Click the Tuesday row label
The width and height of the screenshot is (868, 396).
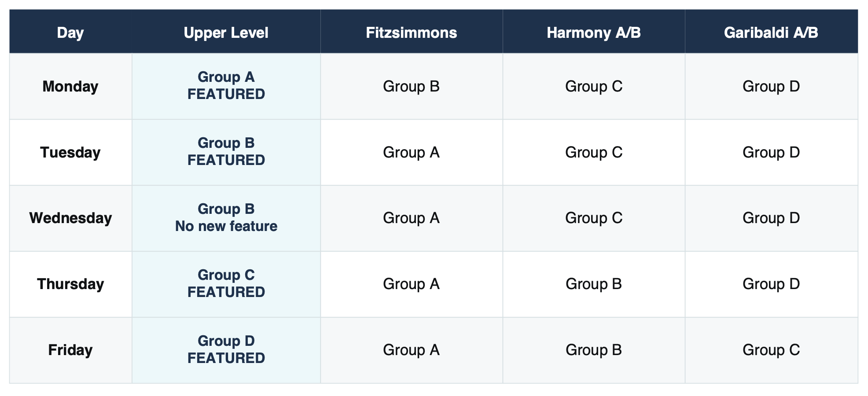pos(70,152)
